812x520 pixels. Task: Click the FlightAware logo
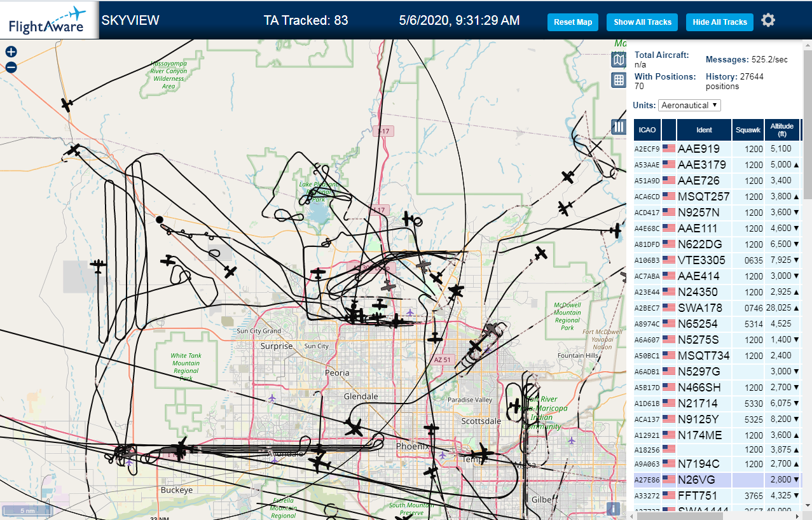coord(48,20)
